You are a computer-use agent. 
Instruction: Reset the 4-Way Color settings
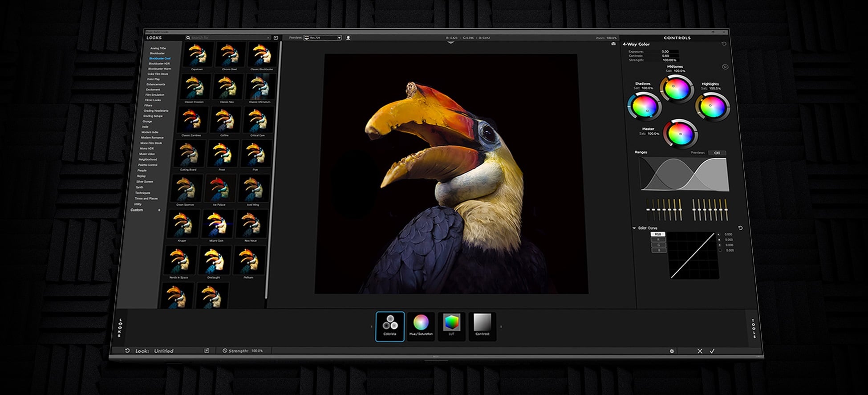point(724,44)
